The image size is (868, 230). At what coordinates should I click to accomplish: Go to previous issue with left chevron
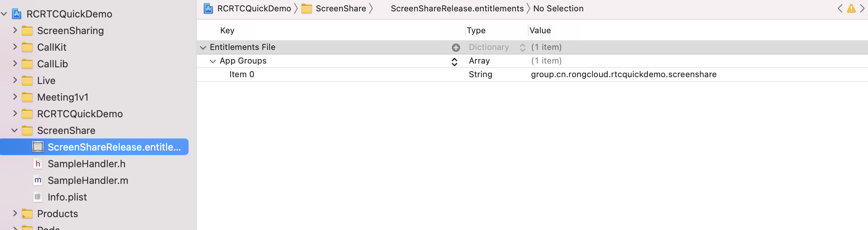(840, 8)
